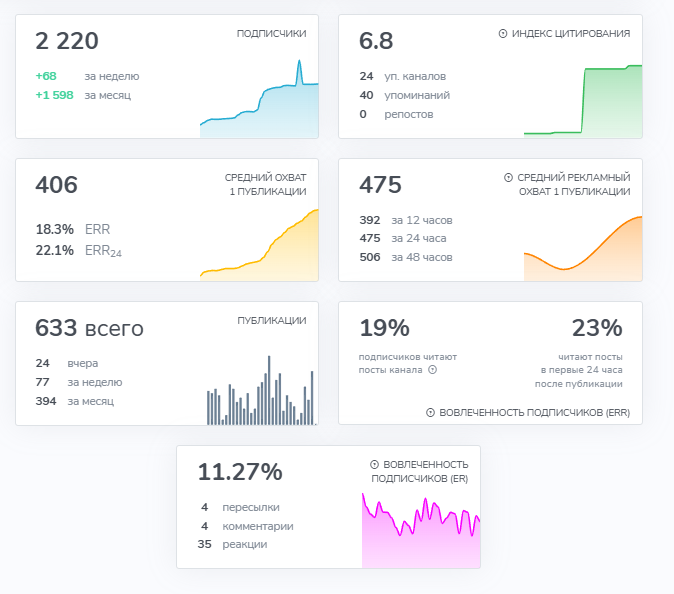
Task: Open СРЕДНИЙ ОХВАТ 1 ПУБЛИКАЦИИ title
Action: click(266, 184)
